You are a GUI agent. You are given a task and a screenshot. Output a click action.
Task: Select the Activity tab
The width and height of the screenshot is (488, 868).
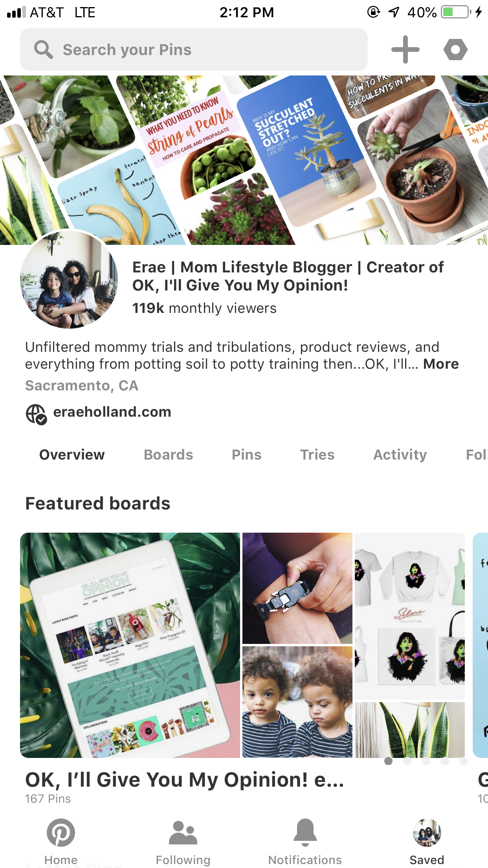(400, 455)
